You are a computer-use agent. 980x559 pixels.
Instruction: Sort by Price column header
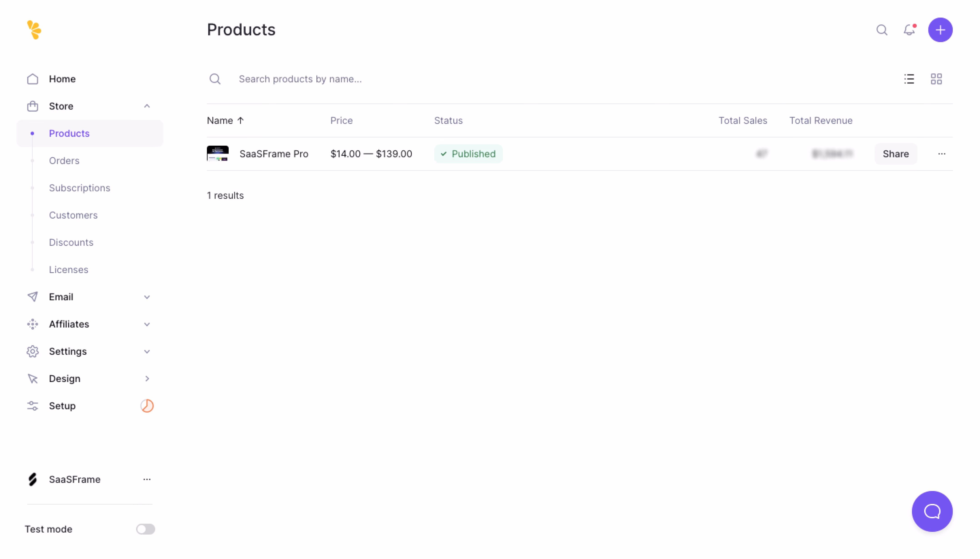click(x=341, y=121)
